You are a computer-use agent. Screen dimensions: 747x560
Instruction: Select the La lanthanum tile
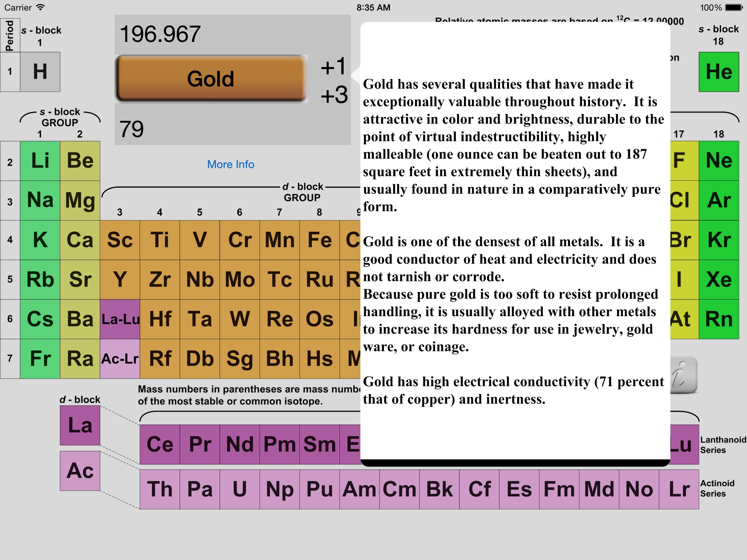click(x=80, y=425)
